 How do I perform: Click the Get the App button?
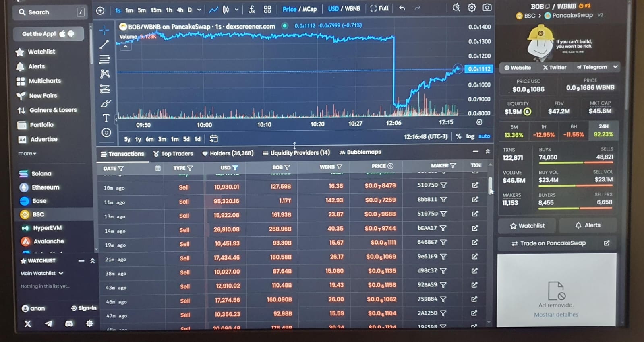point(48,34)
